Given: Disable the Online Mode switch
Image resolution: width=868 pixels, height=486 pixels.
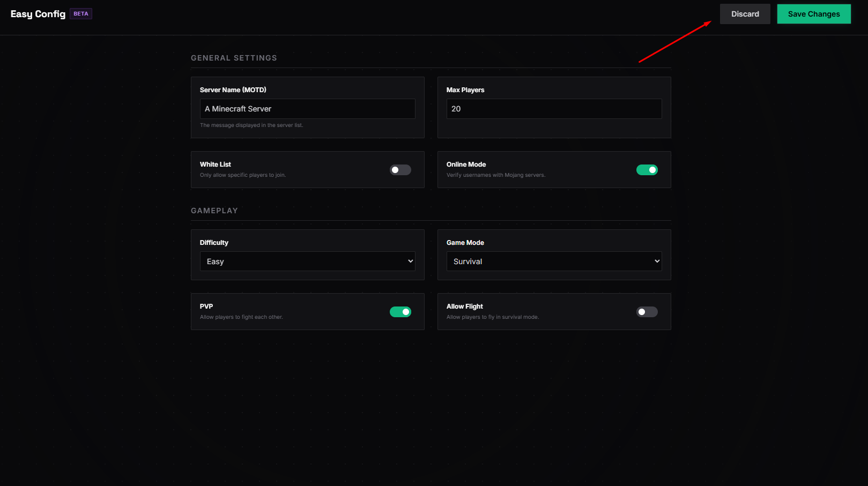Looking at the screenshot, I should pos(647,170).
